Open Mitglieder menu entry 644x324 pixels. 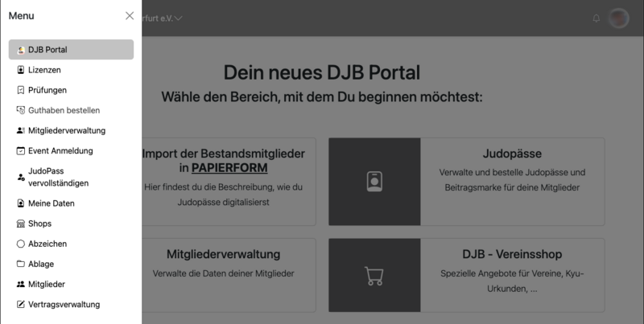(x=71, y=284)
